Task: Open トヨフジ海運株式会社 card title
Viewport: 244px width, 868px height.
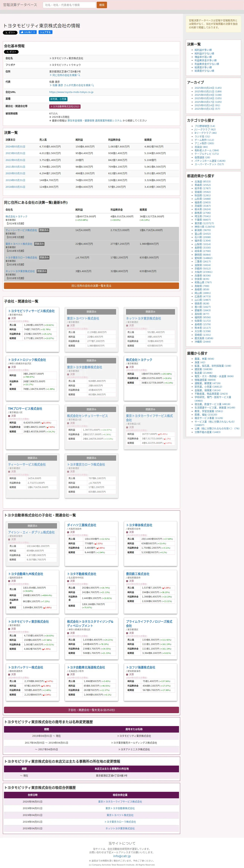Action: tap(141, 667)
